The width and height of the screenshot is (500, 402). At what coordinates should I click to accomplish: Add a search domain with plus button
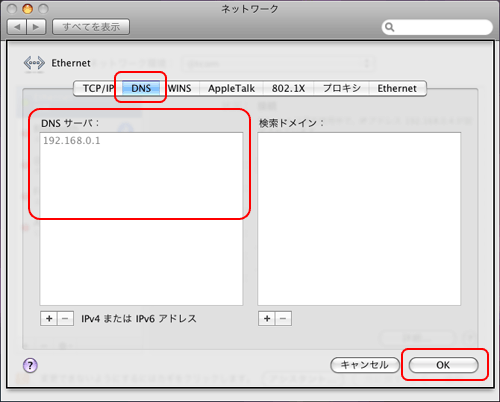click(267, 319)
